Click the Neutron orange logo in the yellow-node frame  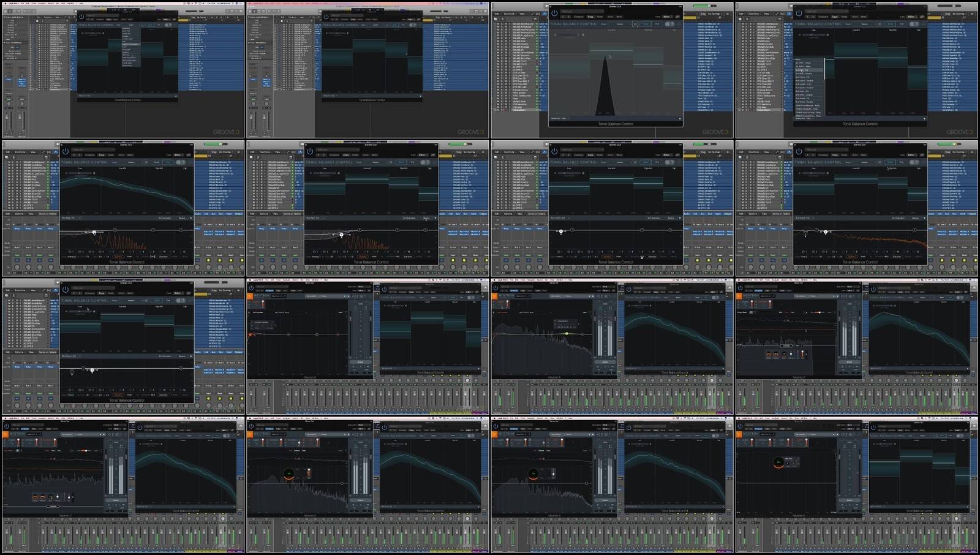[x=495, y=296]
